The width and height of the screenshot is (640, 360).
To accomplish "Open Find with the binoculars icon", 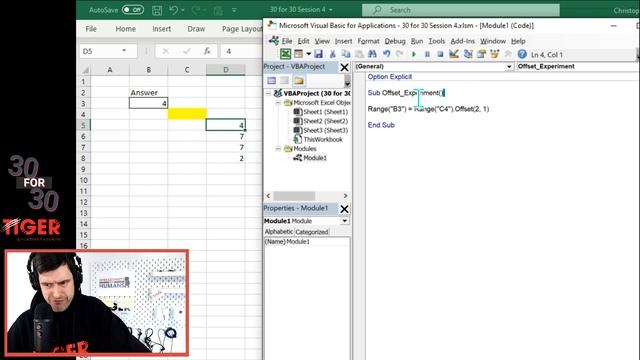I will [x=372, y=54].
